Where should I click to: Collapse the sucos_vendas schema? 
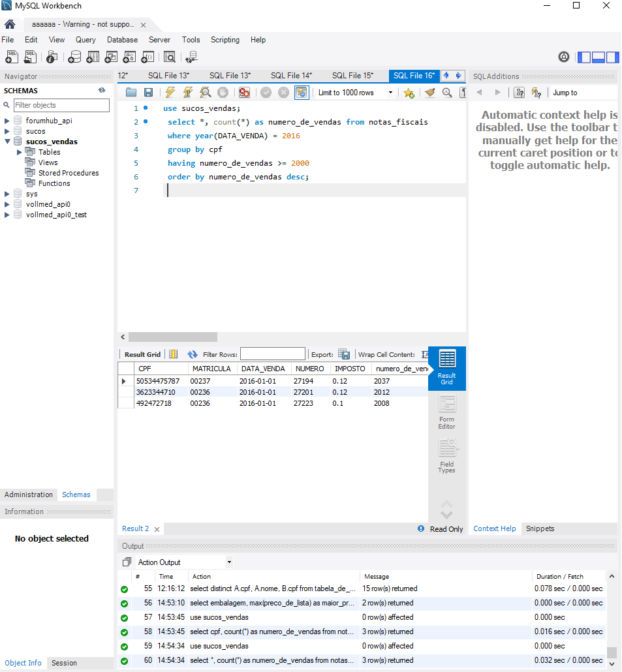pyautogui.click(x=7, y=142)
